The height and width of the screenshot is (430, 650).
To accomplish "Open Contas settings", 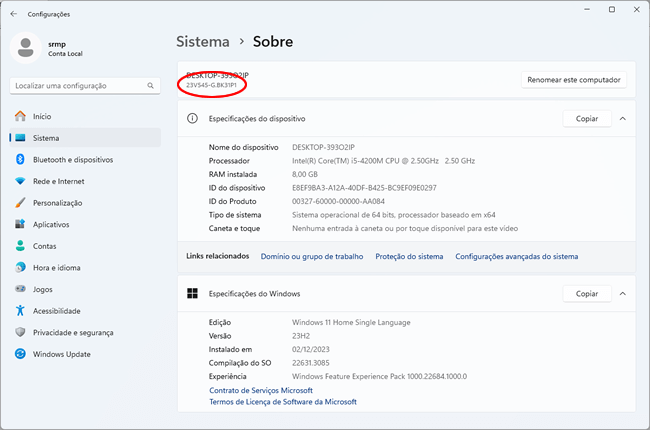I will (85, 246).
